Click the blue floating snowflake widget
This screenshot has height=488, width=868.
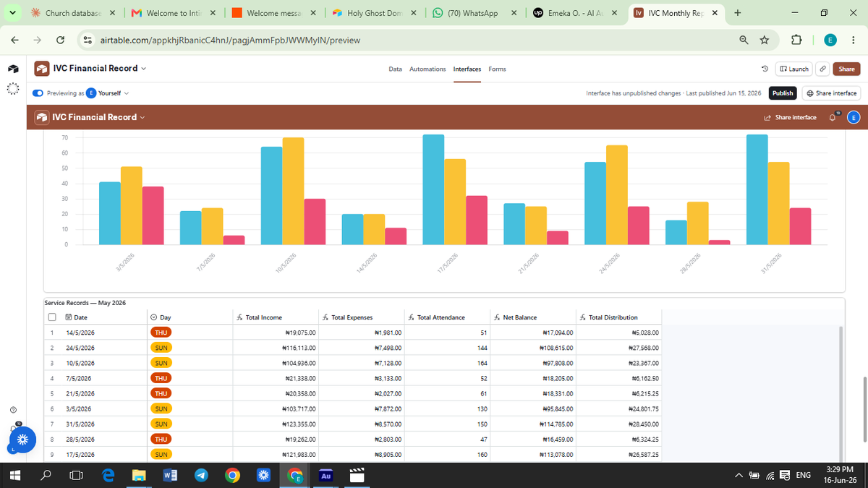tap(22, 440)
